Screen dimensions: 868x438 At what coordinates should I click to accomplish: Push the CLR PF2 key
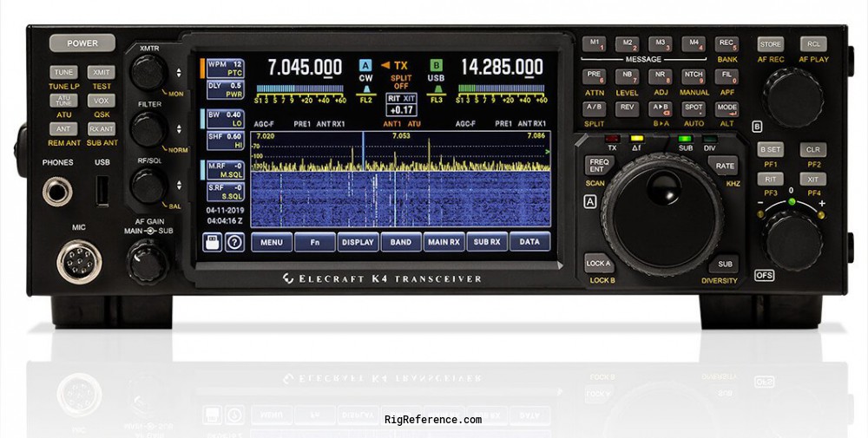[813, 149]
